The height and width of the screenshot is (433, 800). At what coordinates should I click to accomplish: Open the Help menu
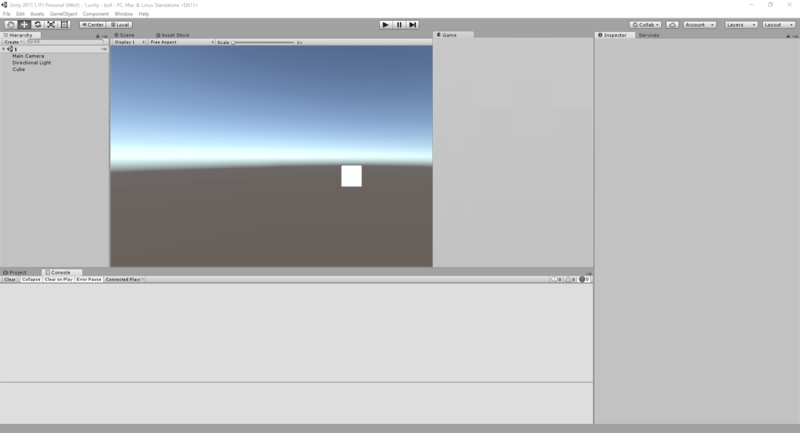point(144,14)
